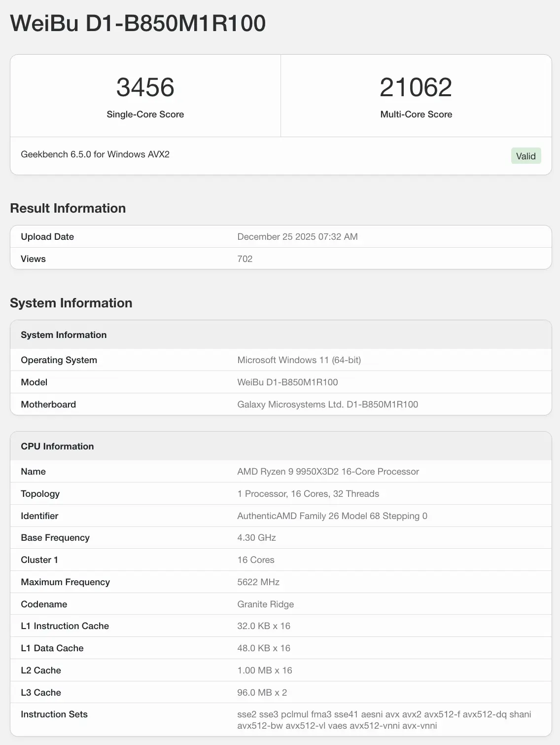The height and width of the screenshot is (745, 560).
Task: Click the Topology row value
Action: (308, 494)
